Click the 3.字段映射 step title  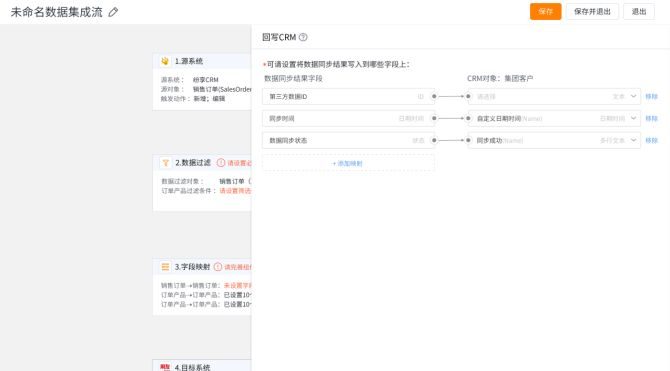[x=192, y=267]
